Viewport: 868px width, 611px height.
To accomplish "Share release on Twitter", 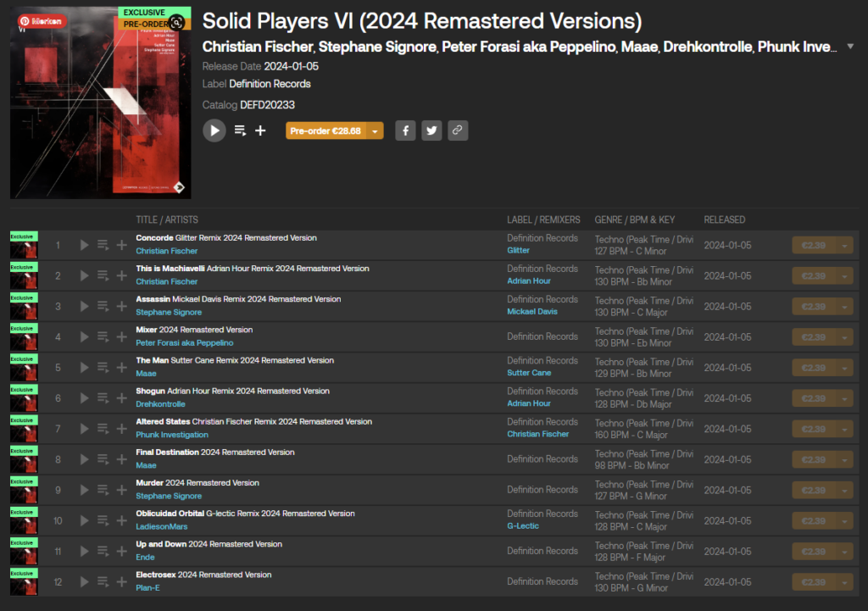I will point(431,131).
